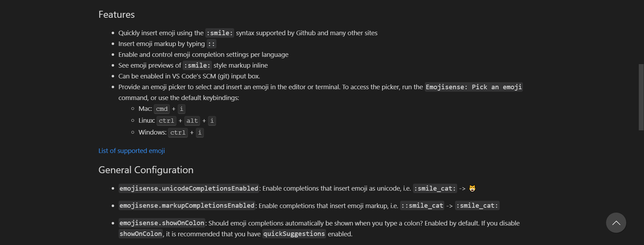
Task: Select the :smile: code snippet in the first bullet
Action: click(219, 33)
